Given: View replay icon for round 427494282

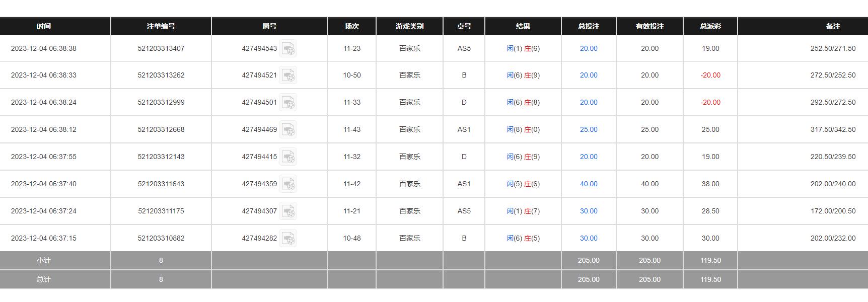Looking at the screenshot, I should click(288, 239).
